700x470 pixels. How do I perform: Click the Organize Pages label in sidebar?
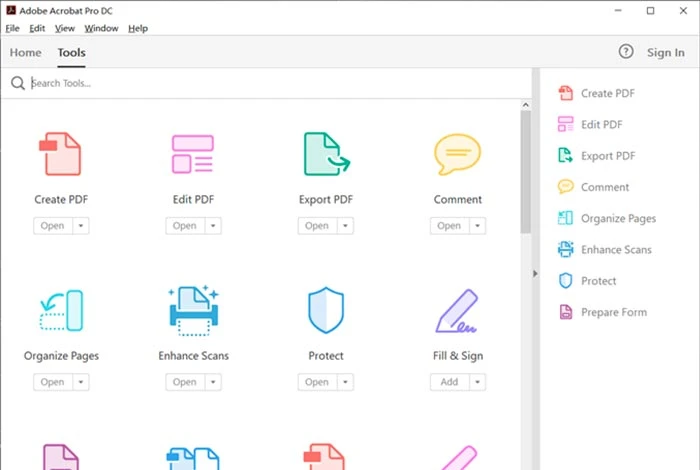618,218
